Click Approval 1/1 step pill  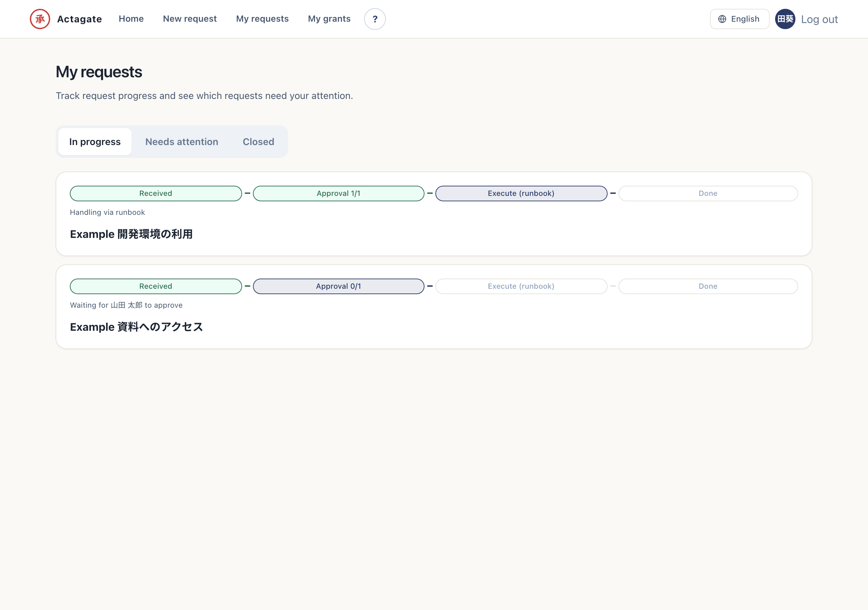click(x=339, y=194)
